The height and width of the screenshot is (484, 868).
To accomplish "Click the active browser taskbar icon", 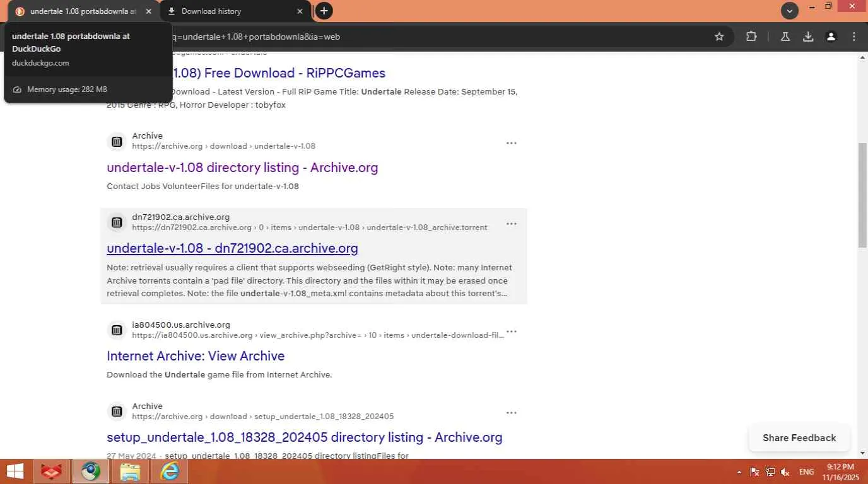I will tap(90, 471).
